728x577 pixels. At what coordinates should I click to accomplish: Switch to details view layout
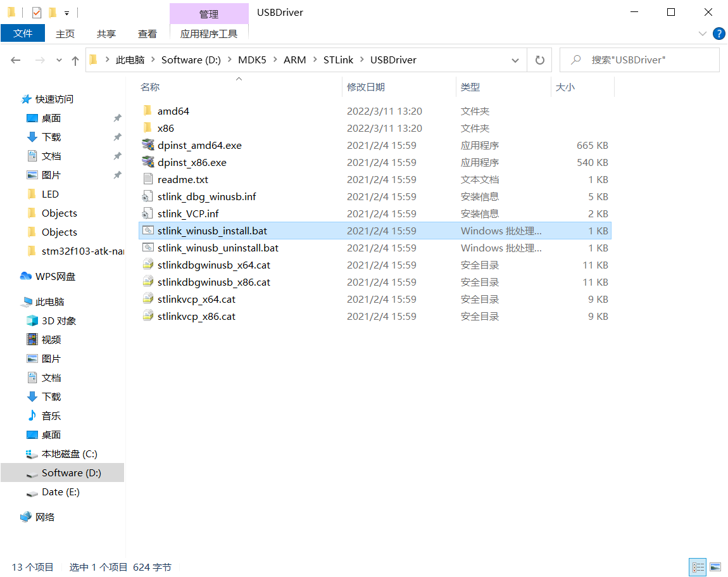coord(698,567)
